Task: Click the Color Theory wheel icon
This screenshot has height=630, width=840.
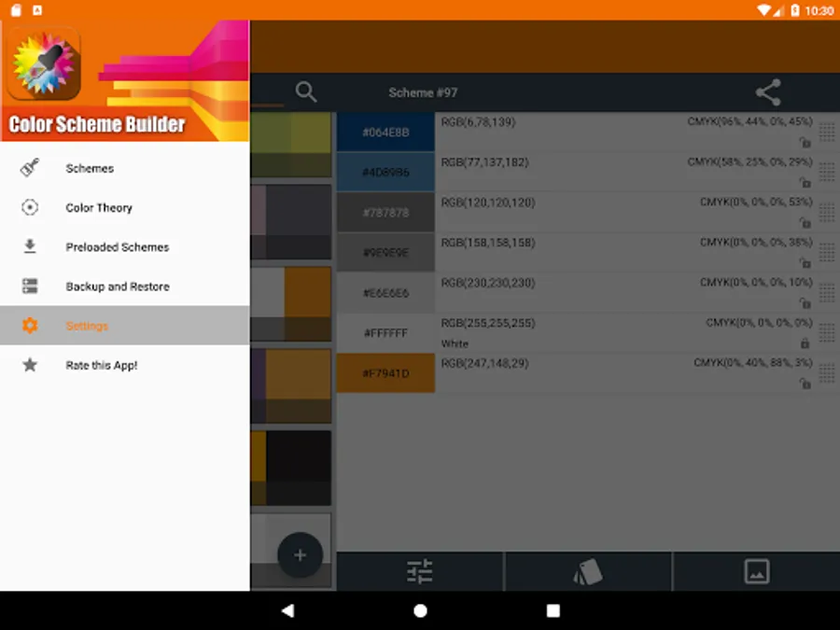Action: point(29,207)
